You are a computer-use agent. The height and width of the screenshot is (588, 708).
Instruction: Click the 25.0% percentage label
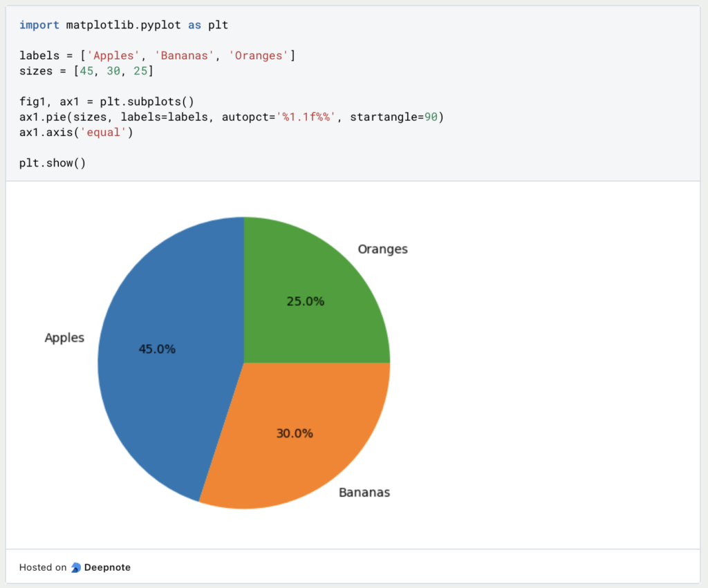pyautogui.click(x=306, y=302)
